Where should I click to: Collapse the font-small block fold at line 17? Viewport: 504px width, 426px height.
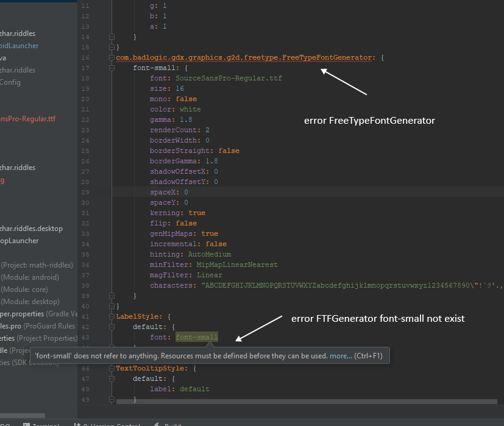click(x=112, y=68)
